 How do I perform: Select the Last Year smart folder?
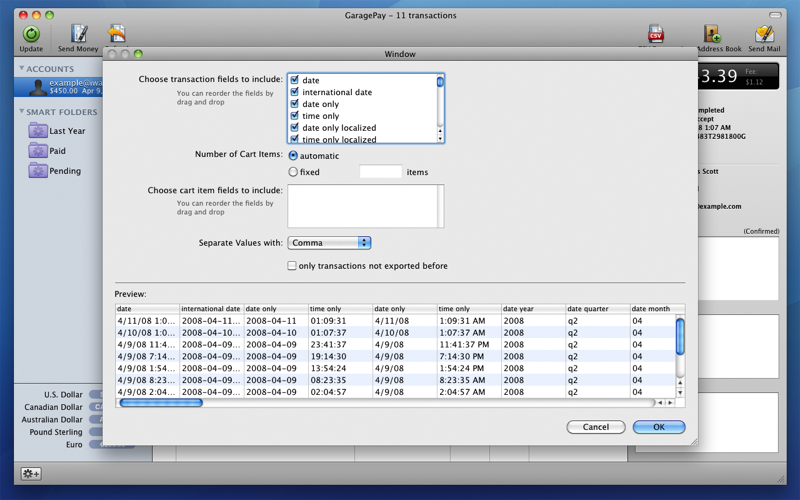coord(66,131)
